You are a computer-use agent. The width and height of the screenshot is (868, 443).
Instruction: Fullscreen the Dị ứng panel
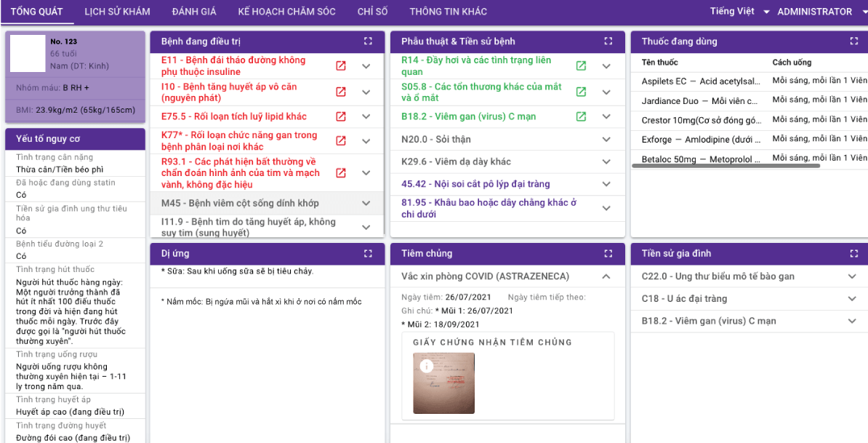click(x=368, y=254)
